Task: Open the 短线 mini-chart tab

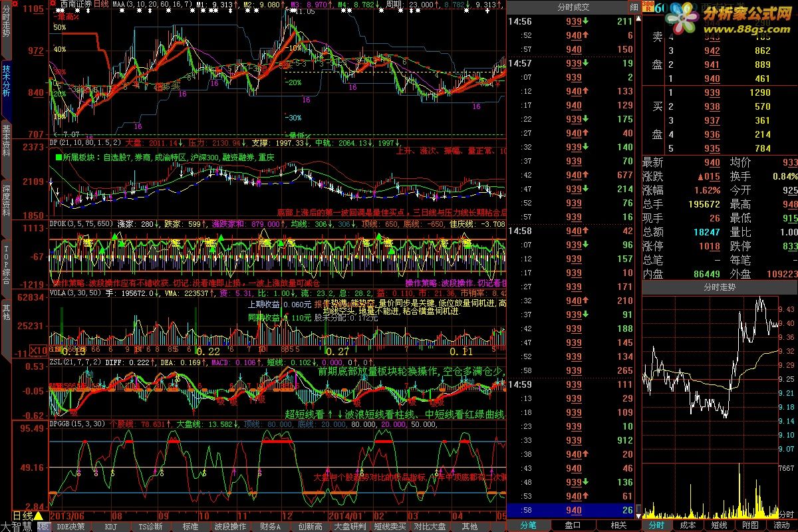Action: [x=719, y=525]
